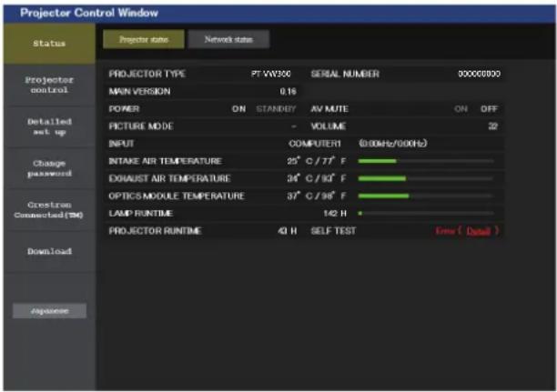Click the PT-VW projector model value
The width and height of the screenshot is (557, 392).
pyautogui.click(x=271, y=74)
